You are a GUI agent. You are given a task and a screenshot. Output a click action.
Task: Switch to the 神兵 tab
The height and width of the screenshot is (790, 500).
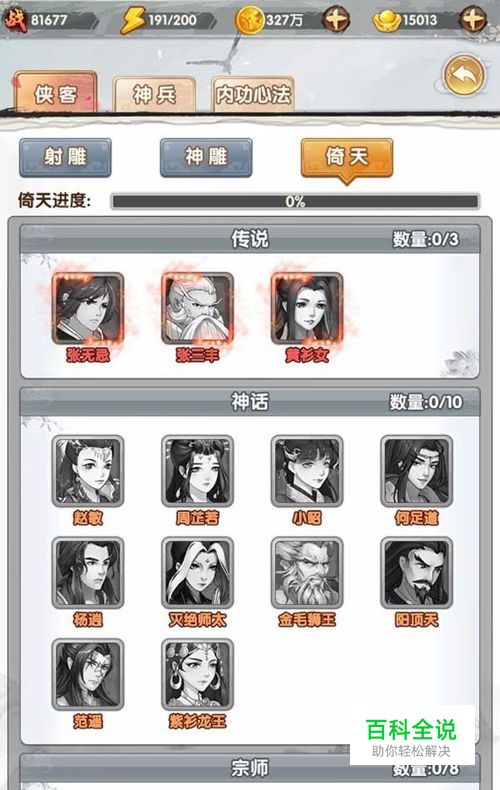tap(154, 94)
